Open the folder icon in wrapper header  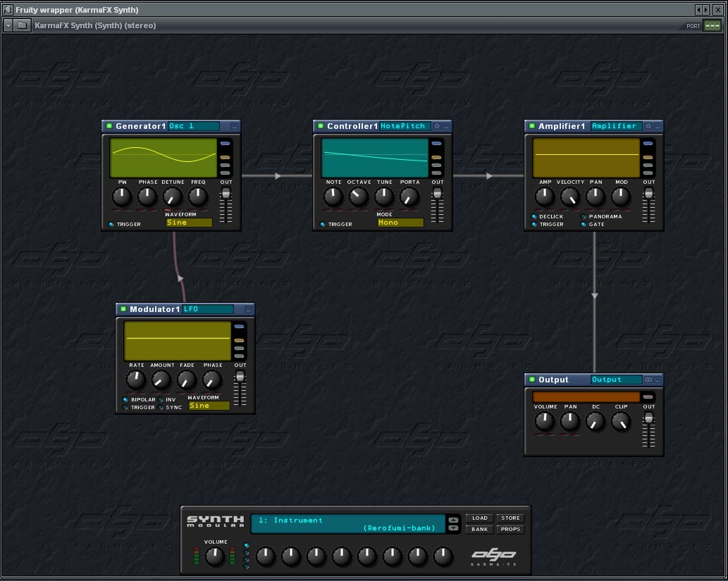tap(22, 25)
